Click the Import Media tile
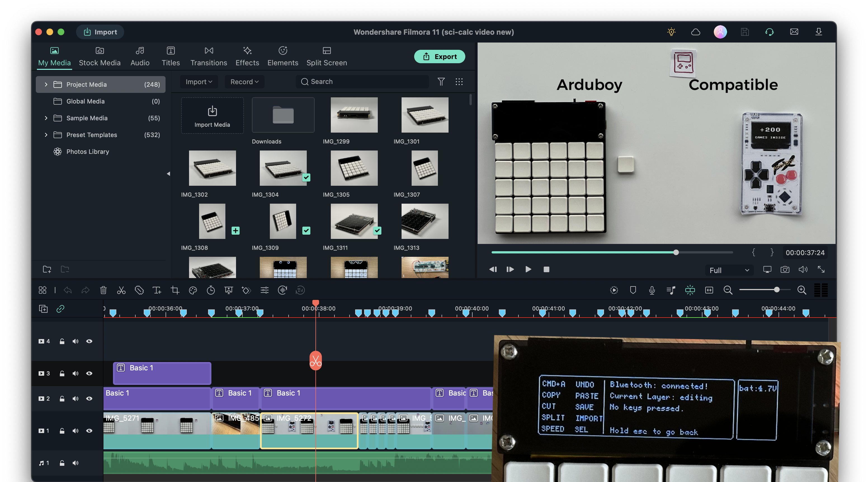868x482 pixels. click(x=212, y=116)
